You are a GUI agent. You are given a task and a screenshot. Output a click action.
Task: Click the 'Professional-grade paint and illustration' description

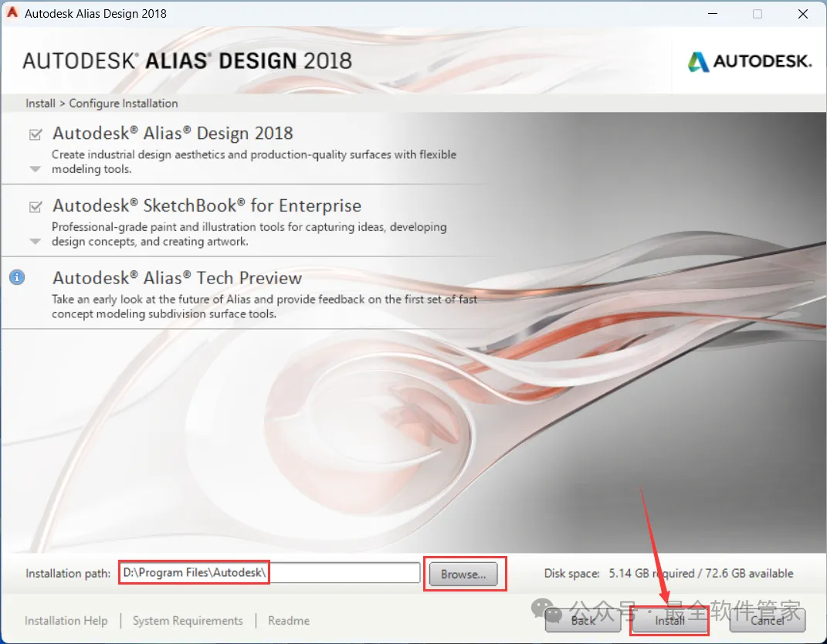(x=249, y=234)
